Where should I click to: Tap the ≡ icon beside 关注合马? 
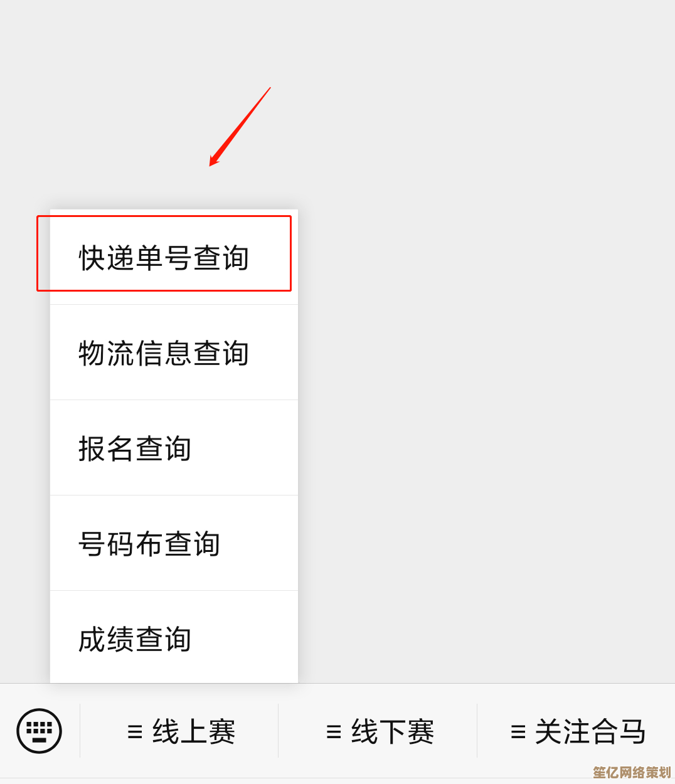pyautogui.click(x=518, y=732)
